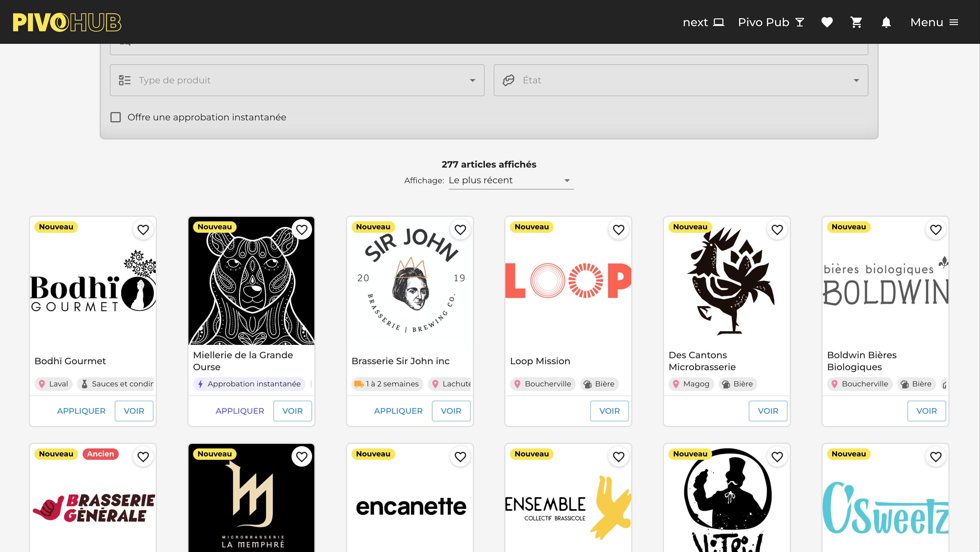The width and height of the screenshot is (980, 552).
Task: Expand the État dropdown
Action: 680,80
